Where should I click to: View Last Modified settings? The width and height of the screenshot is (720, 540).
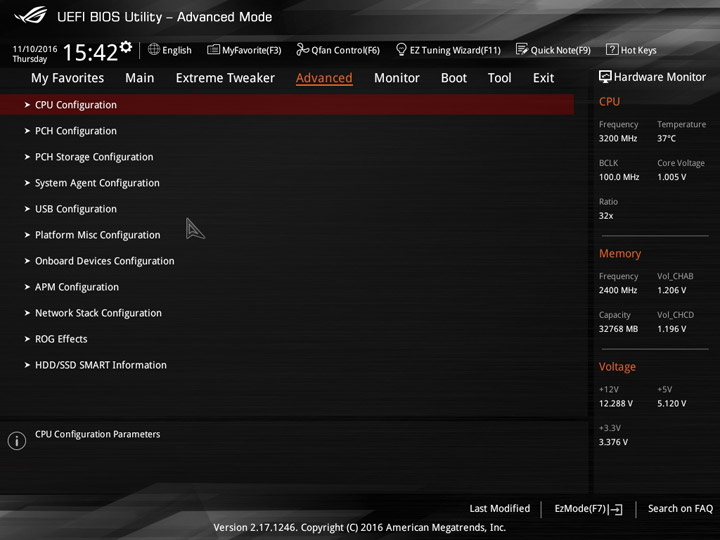[500, 508]
